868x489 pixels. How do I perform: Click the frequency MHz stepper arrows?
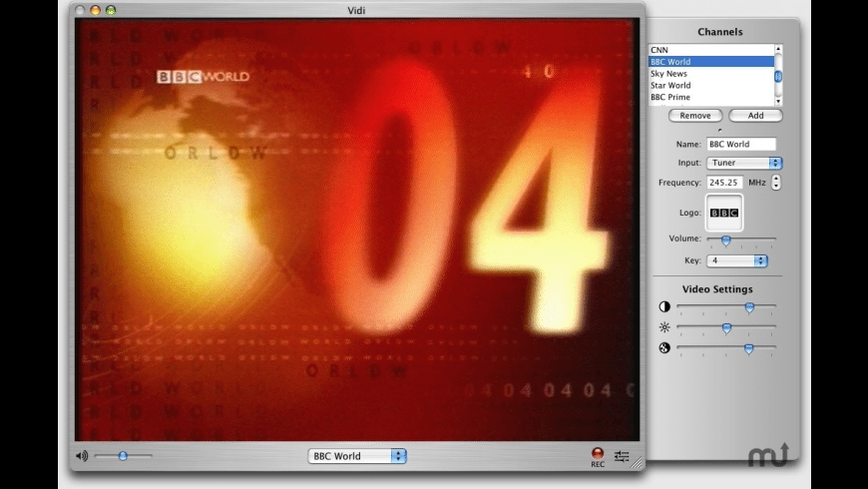pyautogui.click(x=776, y=183)
